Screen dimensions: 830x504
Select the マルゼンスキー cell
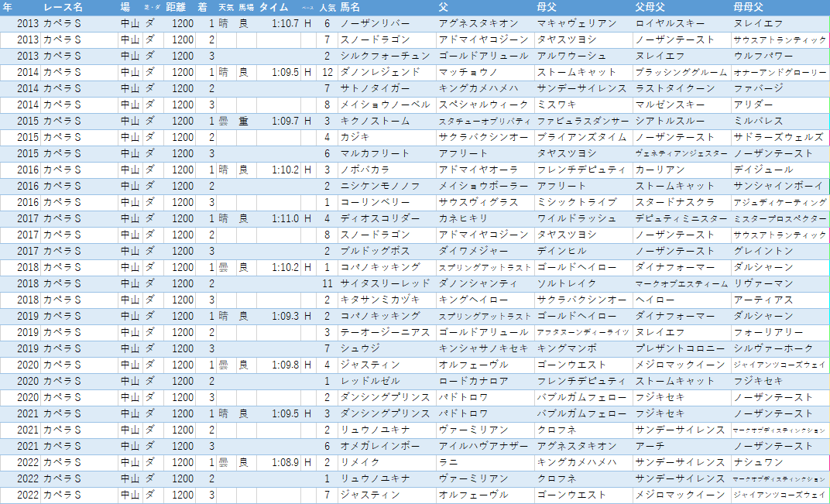tap(670, 105)
